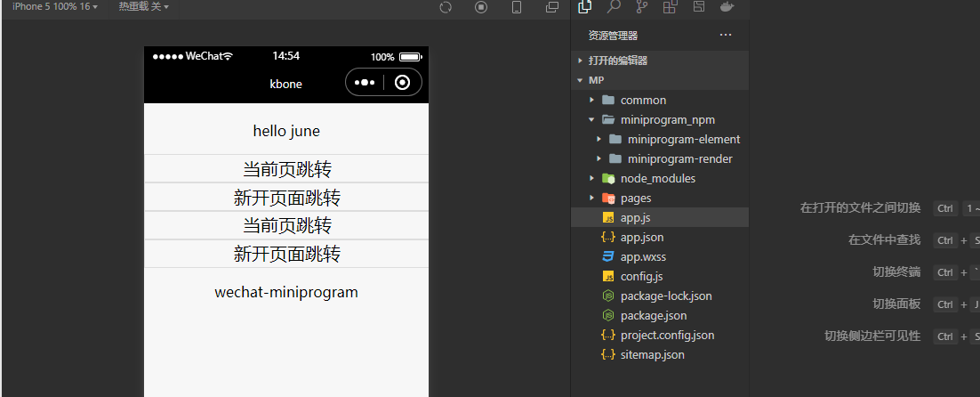Click the app.wxss stylesheet file icon
980x397 pixels.
click(x=607, y=257)
